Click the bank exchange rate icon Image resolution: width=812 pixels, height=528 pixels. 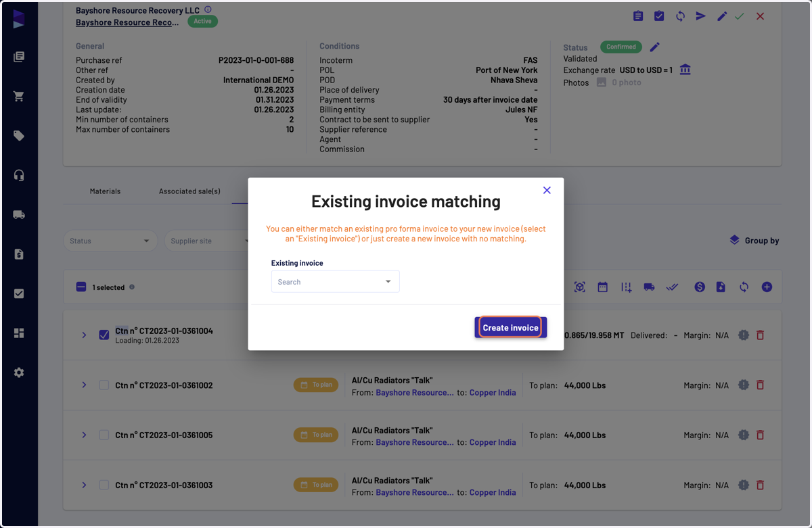(685, 70)
